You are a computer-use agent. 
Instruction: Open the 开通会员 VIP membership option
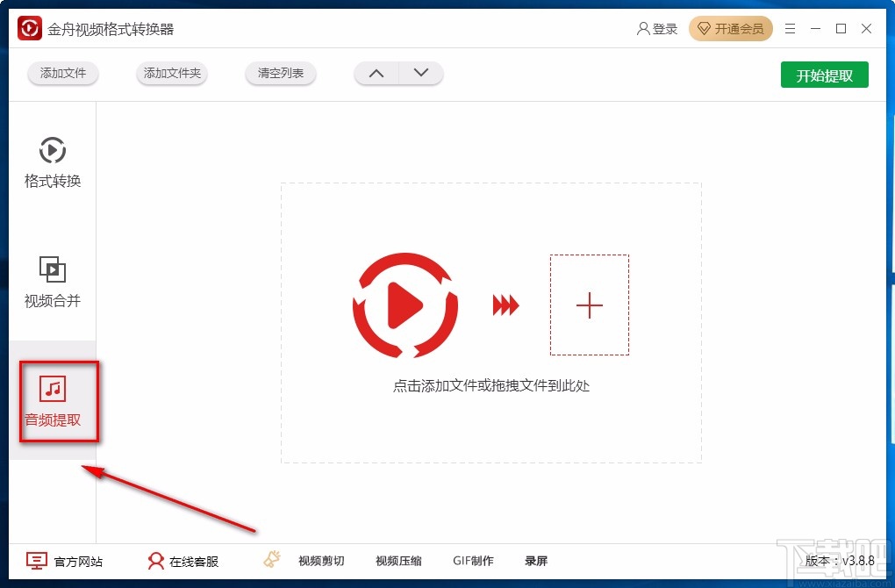(731, 28)
